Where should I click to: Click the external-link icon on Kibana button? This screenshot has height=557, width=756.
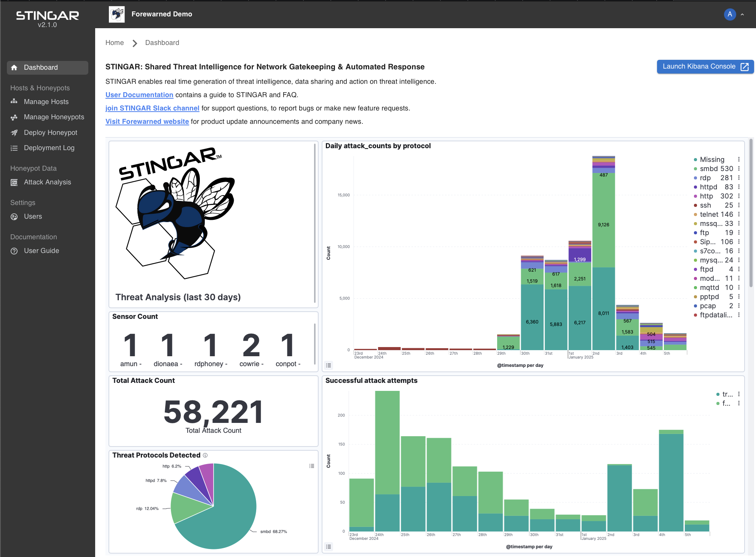coord(745,67)
